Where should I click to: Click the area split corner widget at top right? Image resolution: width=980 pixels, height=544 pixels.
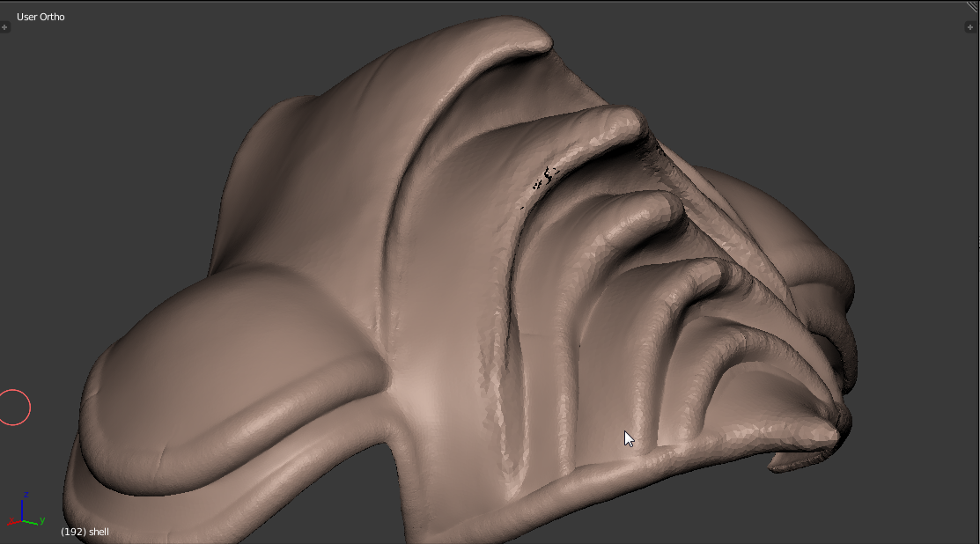974,6
